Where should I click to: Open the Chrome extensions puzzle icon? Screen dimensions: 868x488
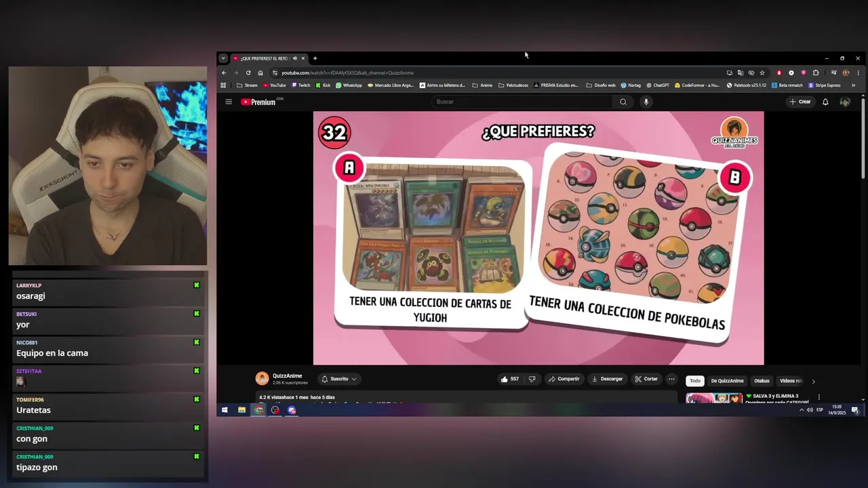pos(816,73)
